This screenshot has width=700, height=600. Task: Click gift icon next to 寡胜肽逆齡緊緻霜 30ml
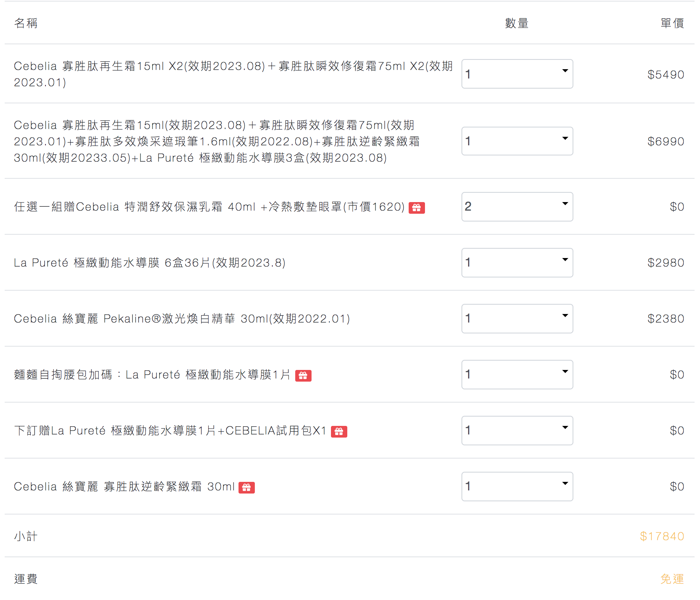246,488
